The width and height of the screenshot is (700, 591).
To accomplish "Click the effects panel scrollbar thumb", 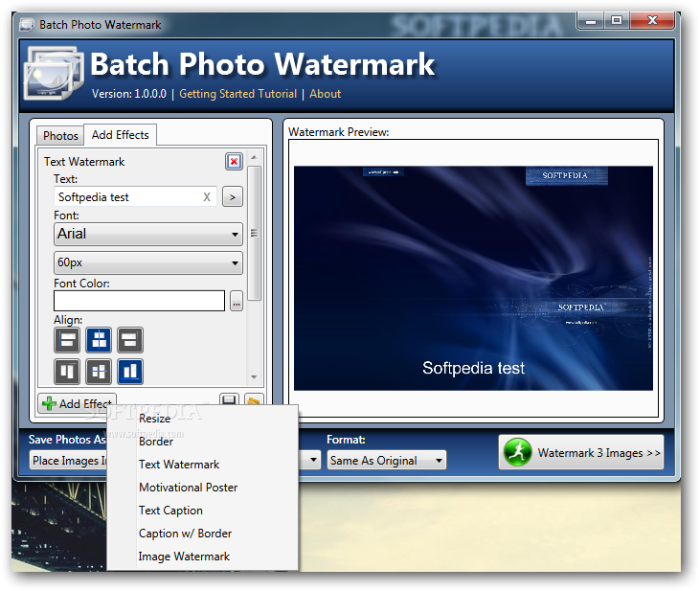I will pyautogui.click(x=254, y=233).
